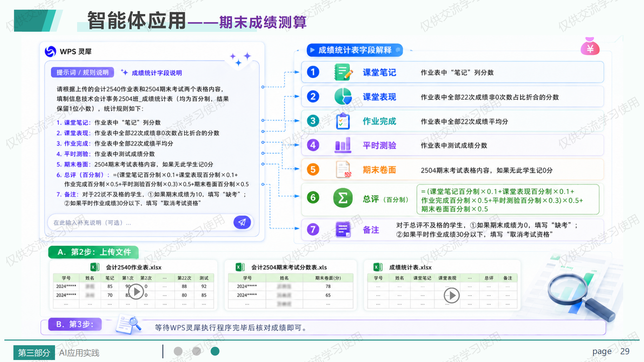Click the 会计2540作业表.xlsx file name
The image size is (644, 362).
pyautogui.click(x=133, y=267)
